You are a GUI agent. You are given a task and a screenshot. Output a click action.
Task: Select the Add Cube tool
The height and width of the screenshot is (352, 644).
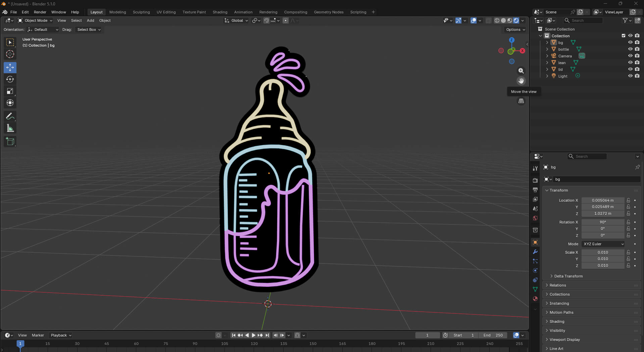[10, 142]
